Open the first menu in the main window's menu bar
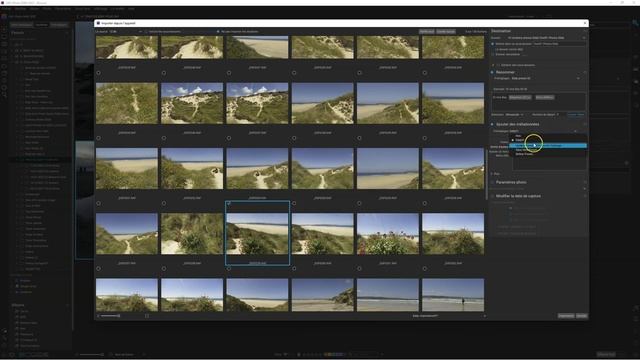This screenshot has height=360, width=640. click(x=6, y=9)
